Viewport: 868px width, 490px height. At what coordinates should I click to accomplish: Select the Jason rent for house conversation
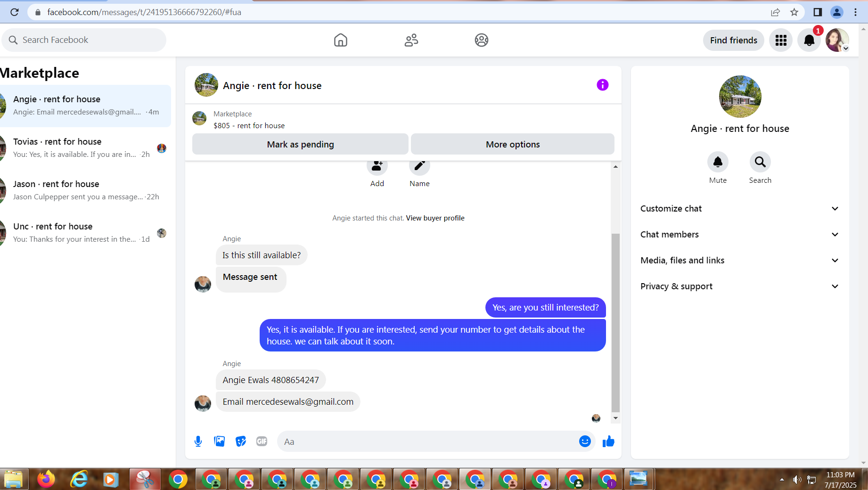pyautogui.click(x=85, y=191)
